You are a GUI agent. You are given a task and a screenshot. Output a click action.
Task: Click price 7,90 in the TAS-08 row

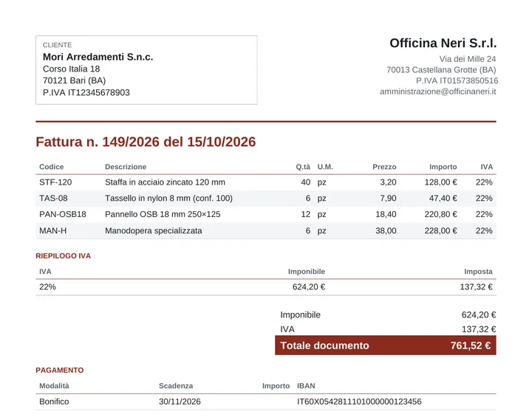388,199
